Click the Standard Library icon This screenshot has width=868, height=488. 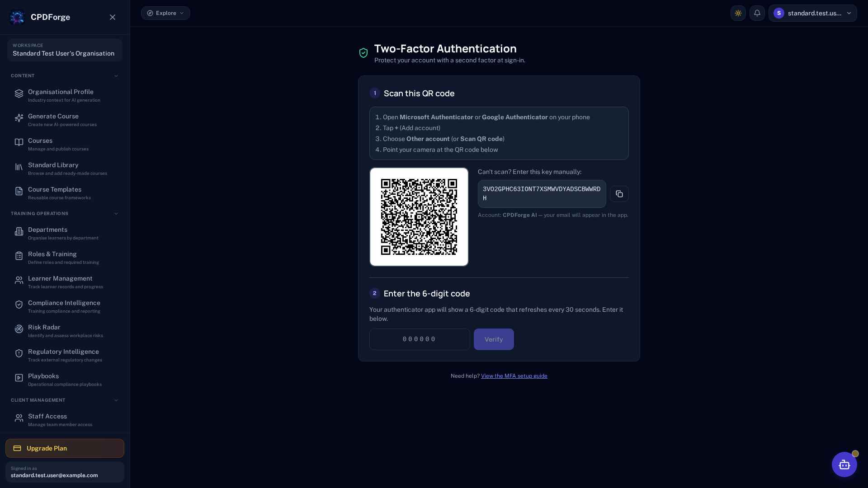[x=19, y=167]
